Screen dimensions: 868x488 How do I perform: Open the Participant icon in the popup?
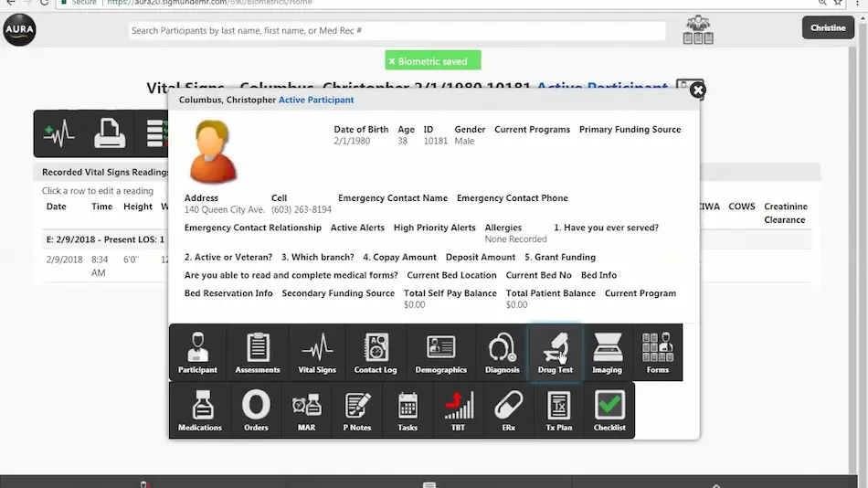[197, 353]
